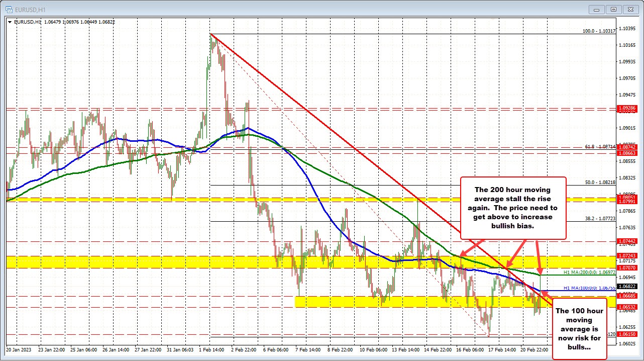The image size is (644, 361).
Task: Click the 1.09015 price scale value
Action: pos(628,128)
